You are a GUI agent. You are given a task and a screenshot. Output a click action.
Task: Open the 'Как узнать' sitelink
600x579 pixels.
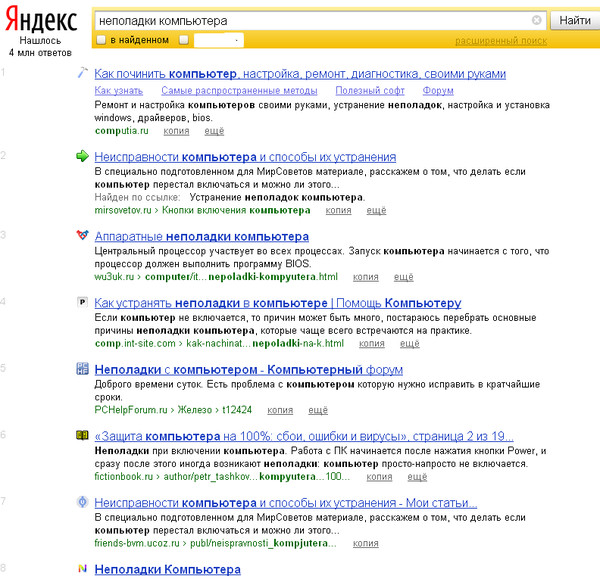point(119,91)
